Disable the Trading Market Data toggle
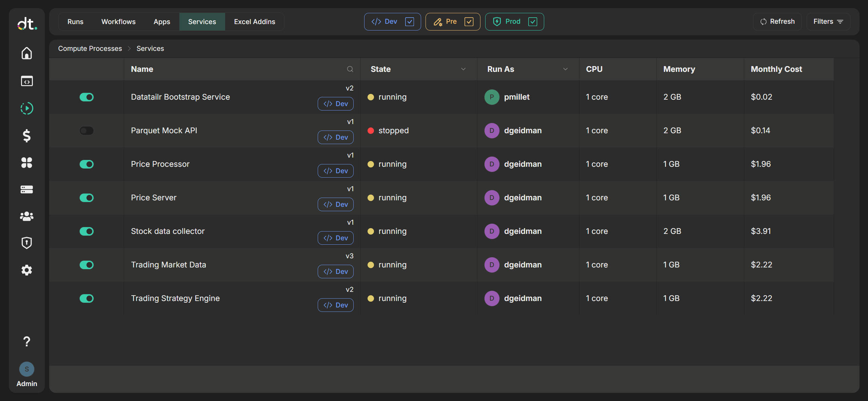Screen dimensions: 868x401 (86, 265)
